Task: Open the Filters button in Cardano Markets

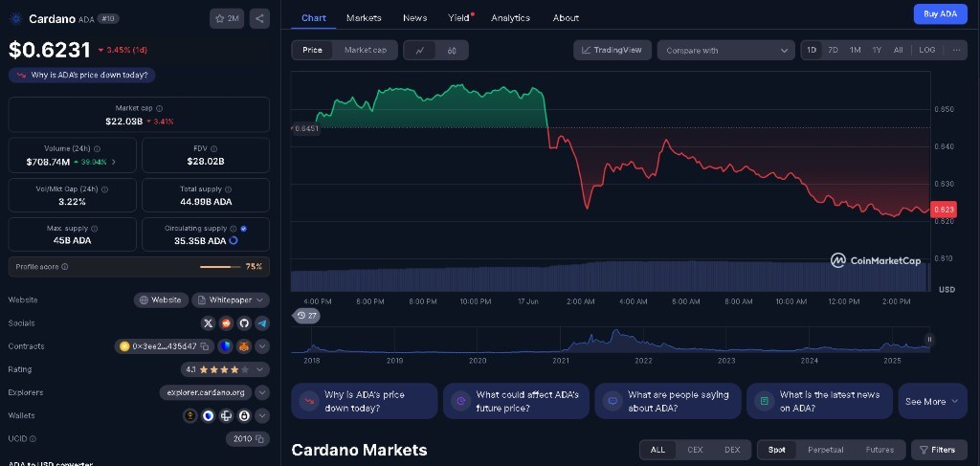Action: click(940, 450)
